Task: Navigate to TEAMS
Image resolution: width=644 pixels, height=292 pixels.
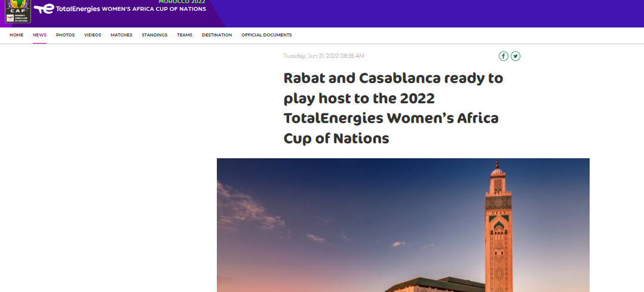Action: pyautogui.click(x=185, y=35)
